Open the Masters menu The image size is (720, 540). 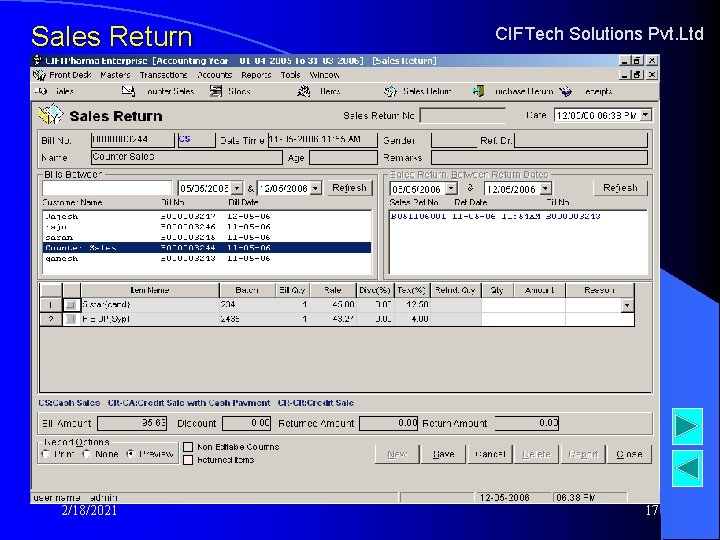(115, 75)
